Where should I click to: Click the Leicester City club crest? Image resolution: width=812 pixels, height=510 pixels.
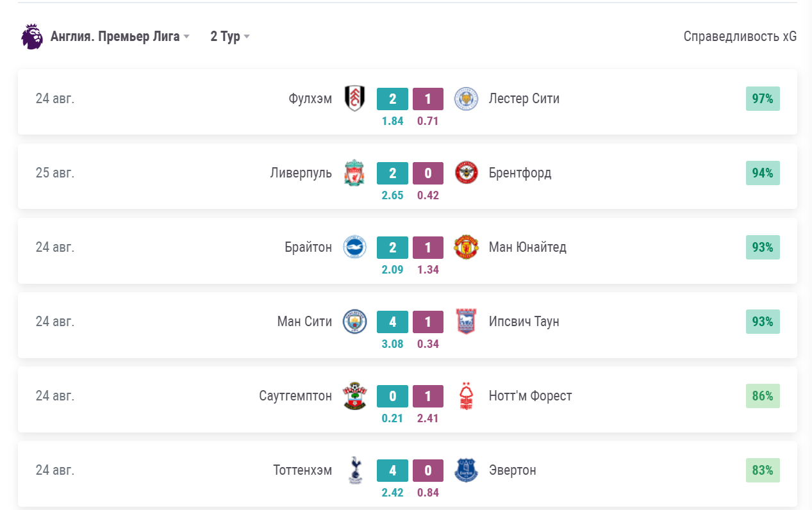tap(466, 99)
